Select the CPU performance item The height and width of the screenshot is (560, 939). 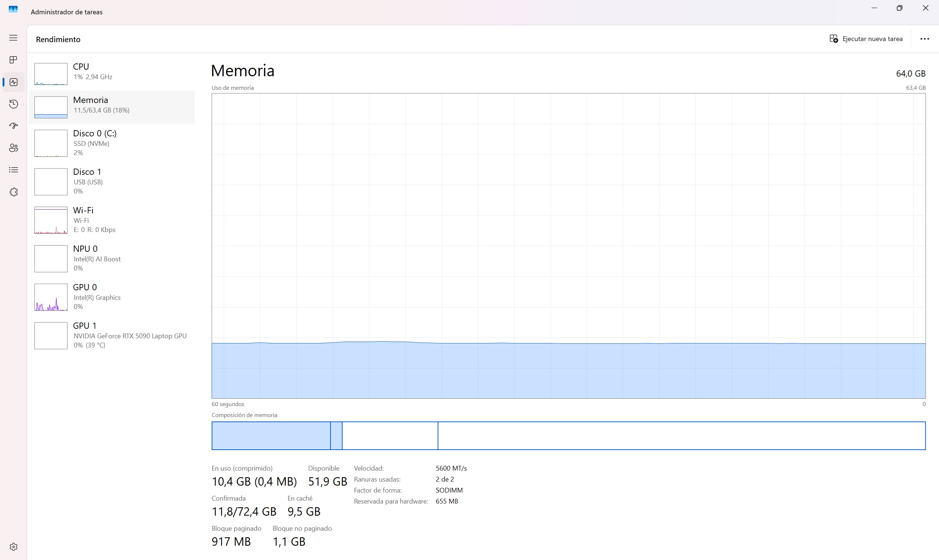(x=112, y=74)
